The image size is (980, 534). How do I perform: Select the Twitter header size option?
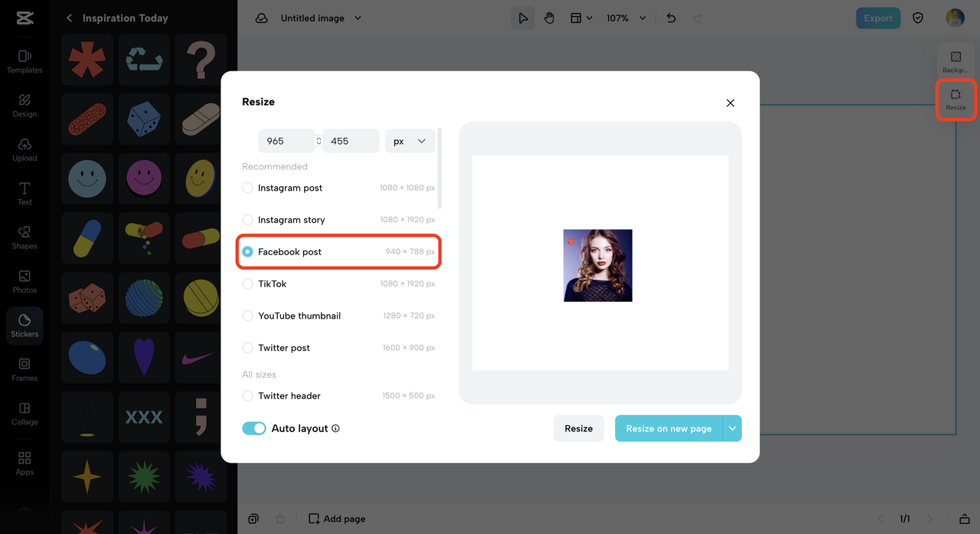pos(338,396)
